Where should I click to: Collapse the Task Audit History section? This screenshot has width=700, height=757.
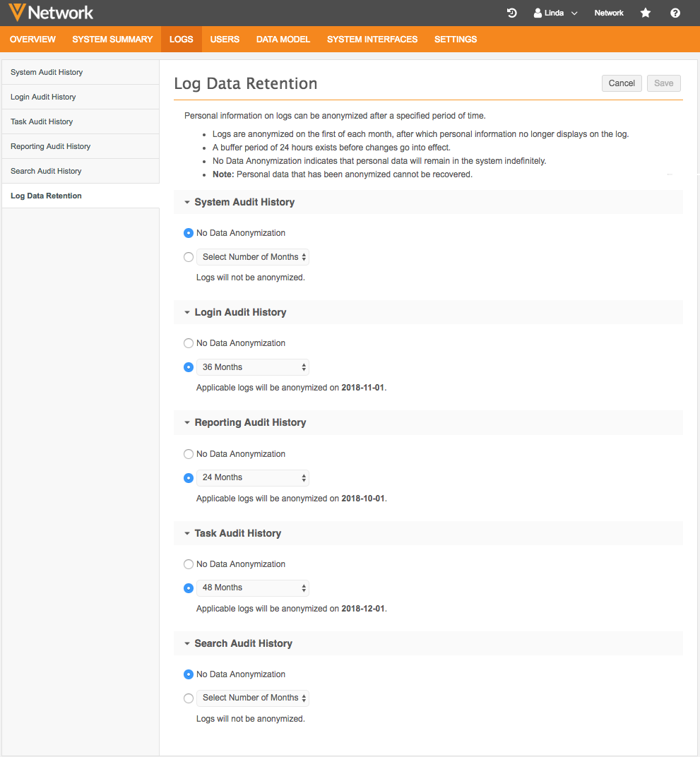(187, 534)
